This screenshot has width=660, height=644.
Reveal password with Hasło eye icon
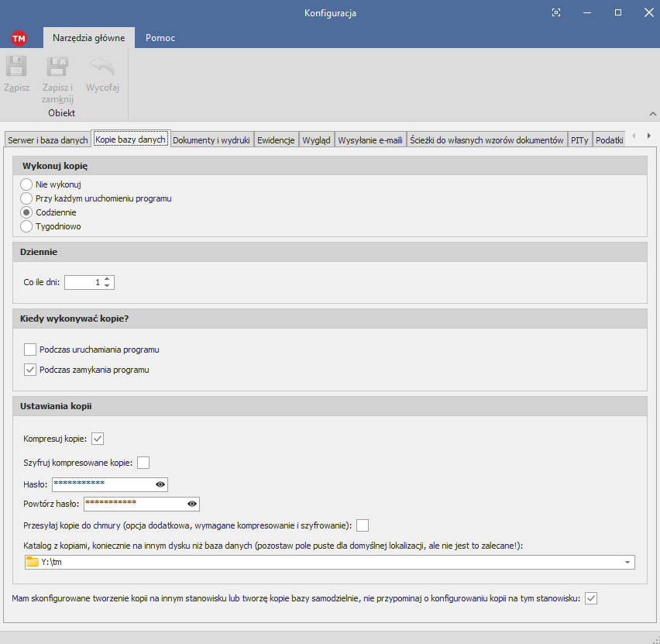coord(160,484)
